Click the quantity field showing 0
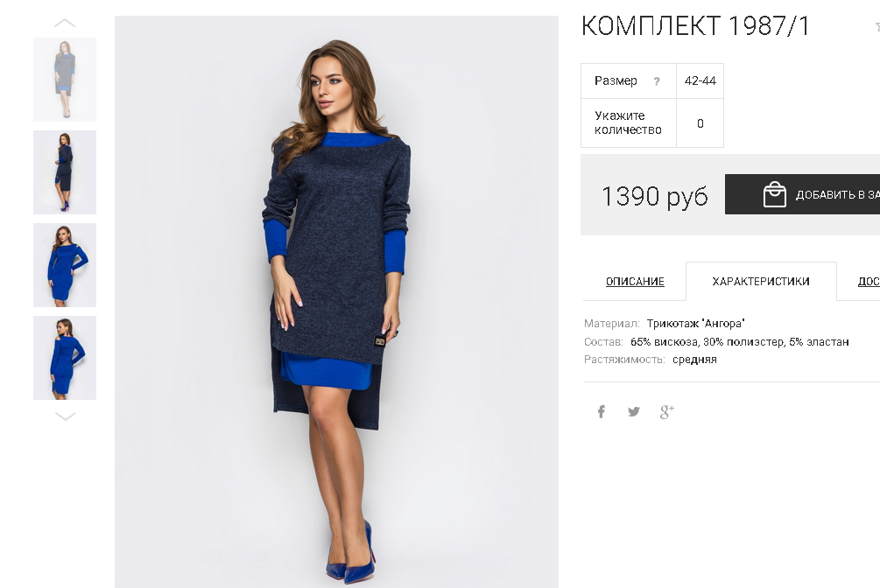880x588 pixels. click(700, 122)
